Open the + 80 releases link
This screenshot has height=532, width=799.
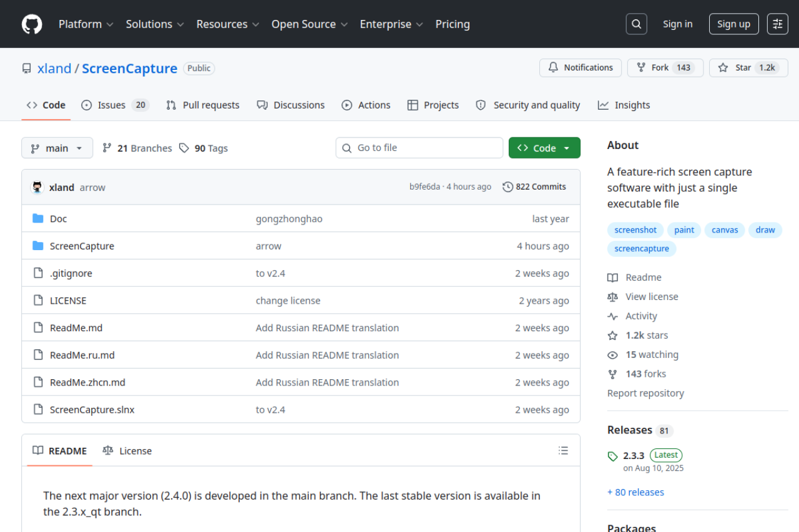[x=635, y=492]
